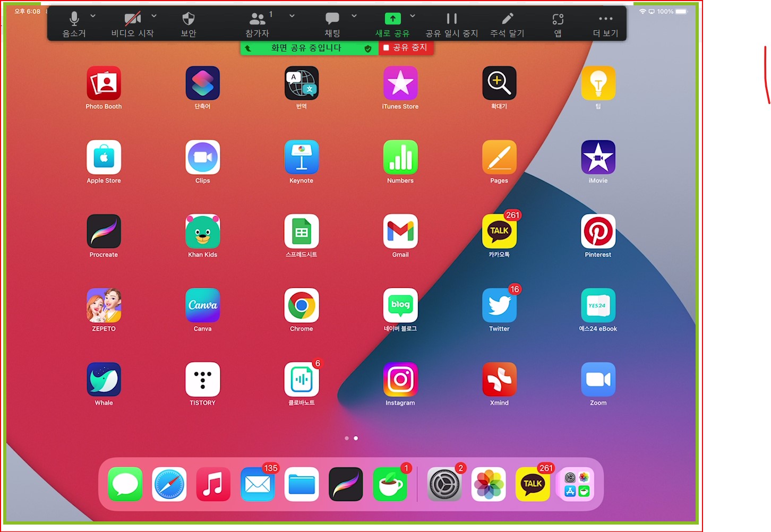Image resolution: width=771 pixels, height=532 pixels.
Task: Open Clova Note (클로바노트) app
Action: (x=302, y=380)
